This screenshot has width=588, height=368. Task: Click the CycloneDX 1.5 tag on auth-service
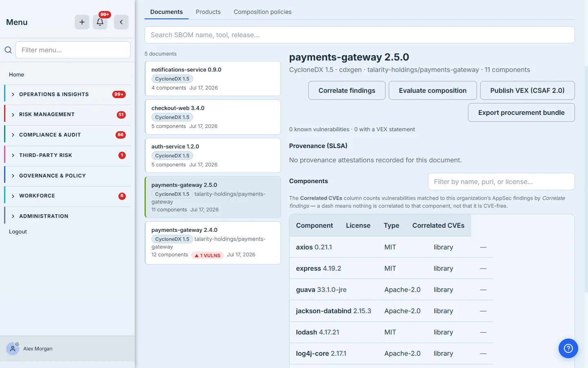(172, 156)
